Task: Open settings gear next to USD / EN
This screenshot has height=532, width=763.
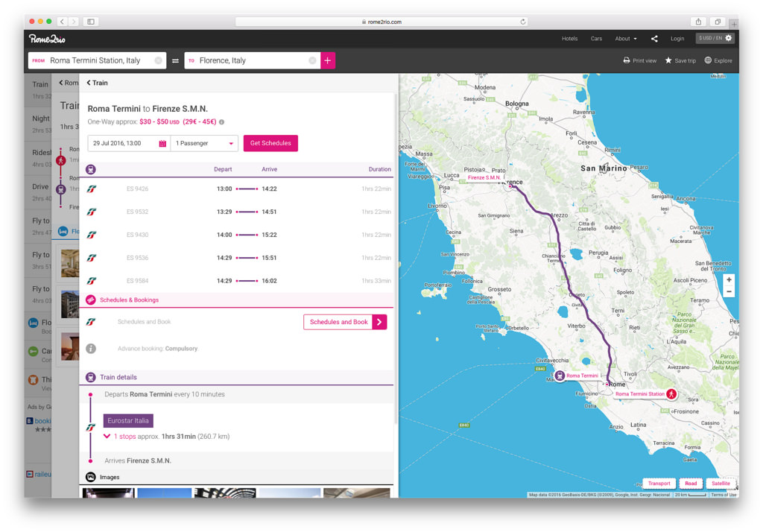Action: (x=729, y=38)
